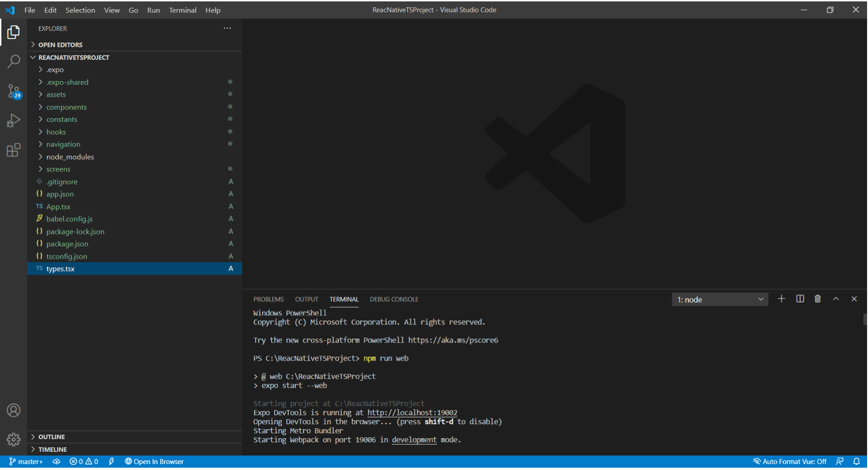Screen dimensions: 868x470
Task: Click Open In Browser in status bar
Action: [x=154, y=462]
